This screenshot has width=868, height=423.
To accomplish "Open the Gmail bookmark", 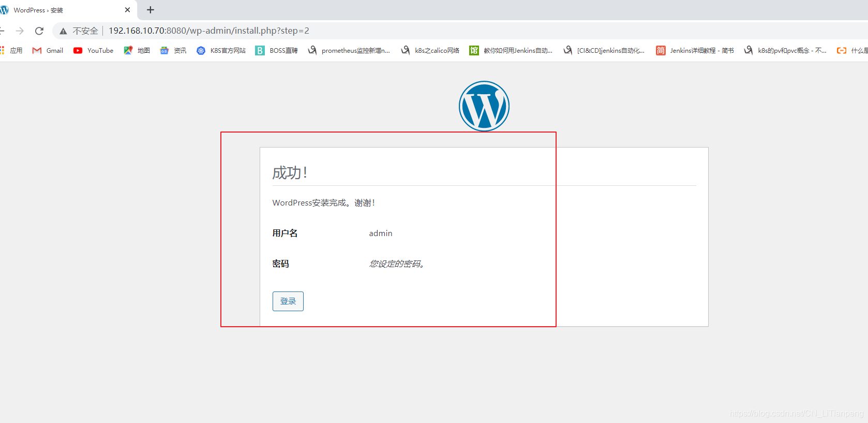I will 48,51.
